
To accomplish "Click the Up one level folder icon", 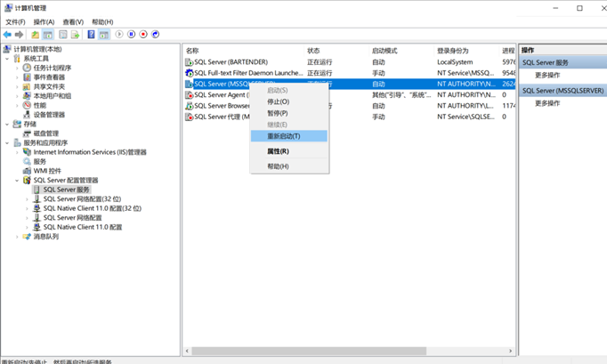I will tap(36, 35).
